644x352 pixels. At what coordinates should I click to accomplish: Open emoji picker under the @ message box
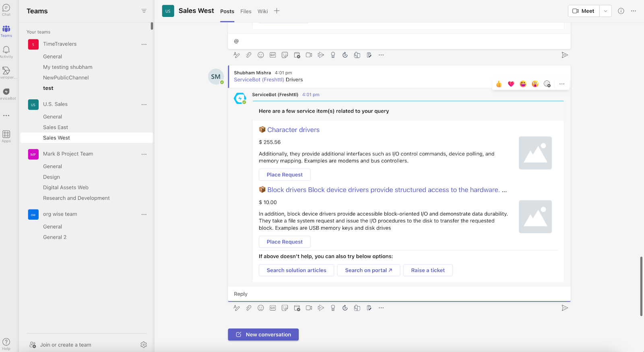tap(261, 55)
